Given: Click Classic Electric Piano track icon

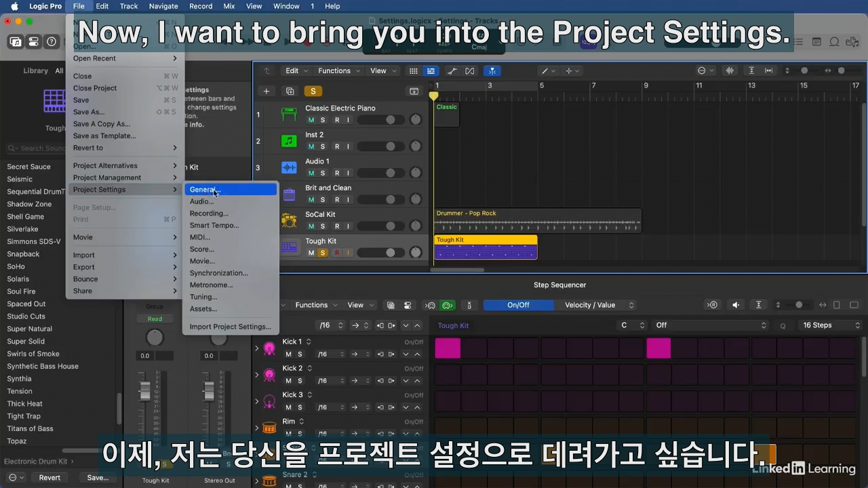Looking at the screenshot, I should [x=290, y=115].
